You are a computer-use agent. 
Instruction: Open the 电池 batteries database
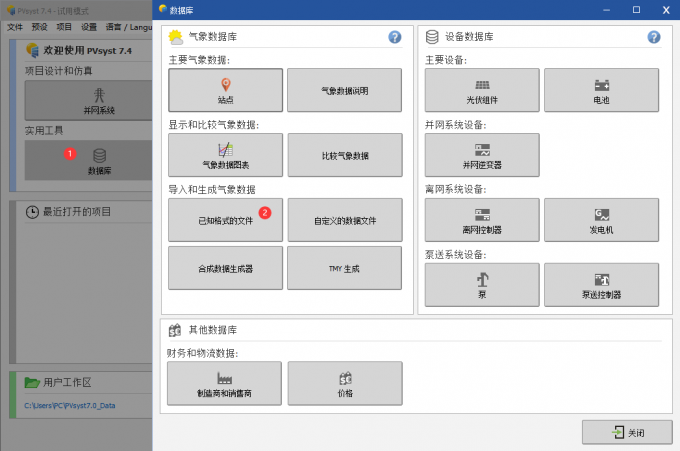tap(602, 90)
